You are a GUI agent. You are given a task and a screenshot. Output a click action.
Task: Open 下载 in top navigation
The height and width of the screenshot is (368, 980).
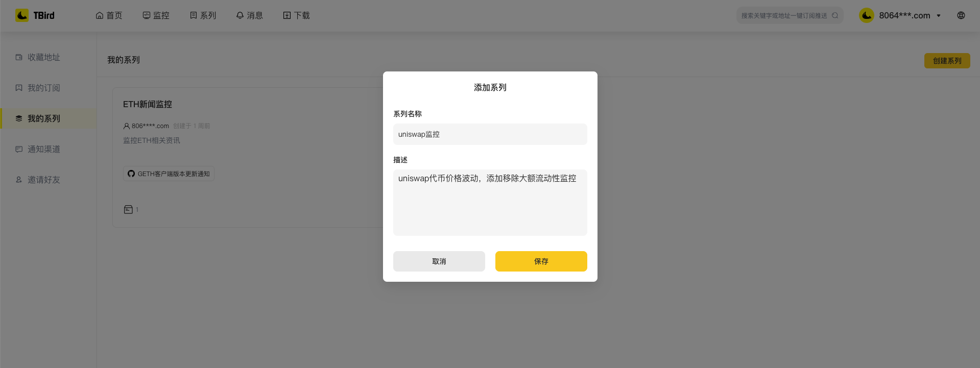tap(296, 15)
